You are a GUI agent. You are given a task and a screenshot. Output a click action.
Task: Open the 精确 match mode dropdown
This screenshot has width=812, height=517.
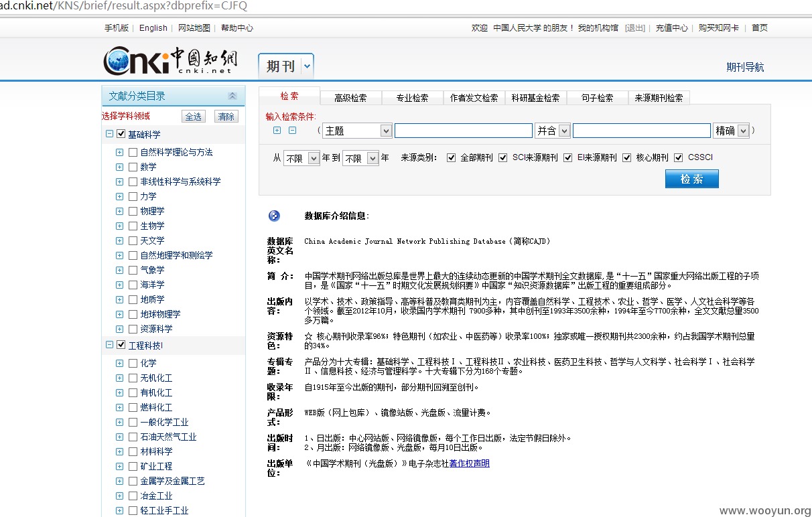[x=731, y=131]
